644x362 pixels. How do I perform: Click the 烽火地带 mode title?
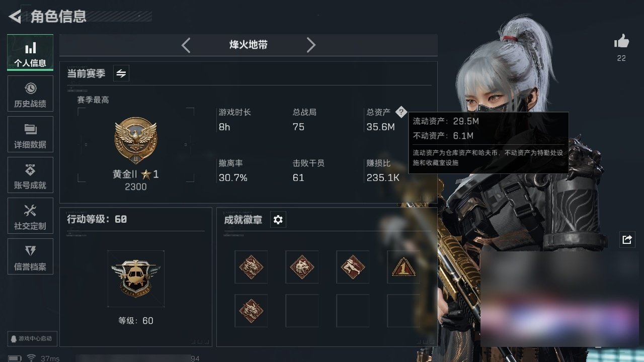pos(249,45)
